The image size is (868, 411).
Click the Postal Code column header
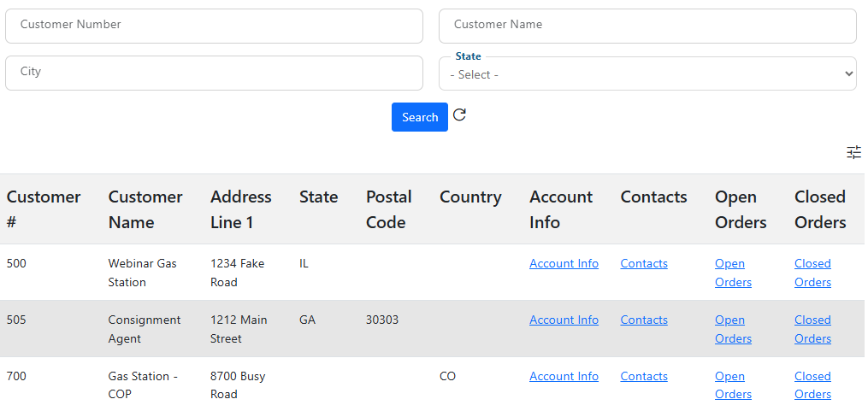coord(388,209)
